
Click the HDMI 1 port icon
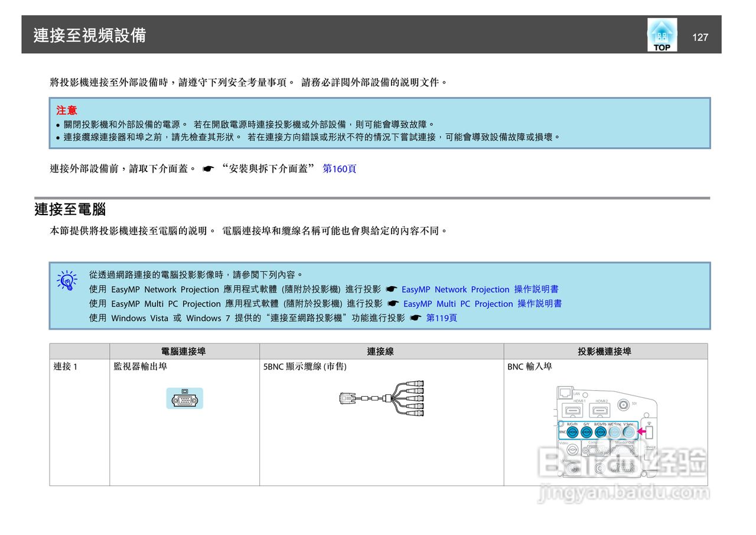(573, 410)
